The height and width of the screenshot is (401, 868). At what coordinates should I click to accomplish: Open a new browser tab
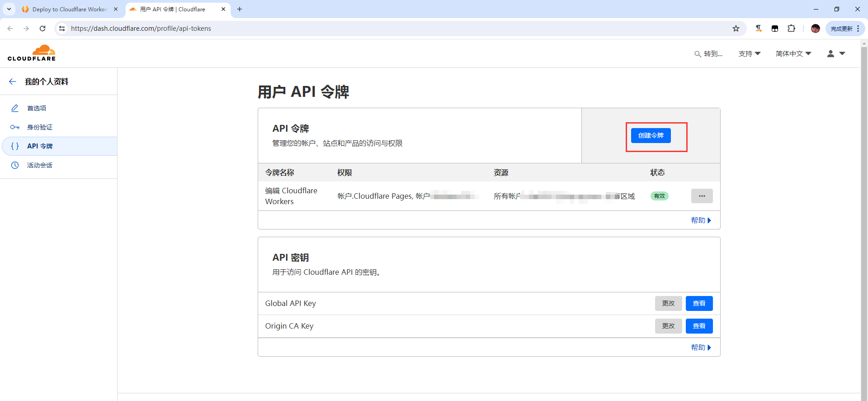pos(240,9)
